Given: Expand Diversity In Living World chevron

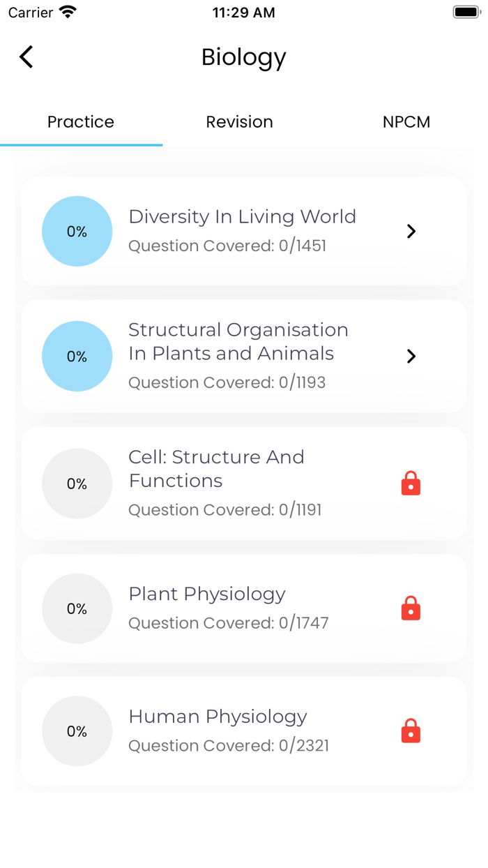Looking at the screenshot, I should tap(411, 231).
